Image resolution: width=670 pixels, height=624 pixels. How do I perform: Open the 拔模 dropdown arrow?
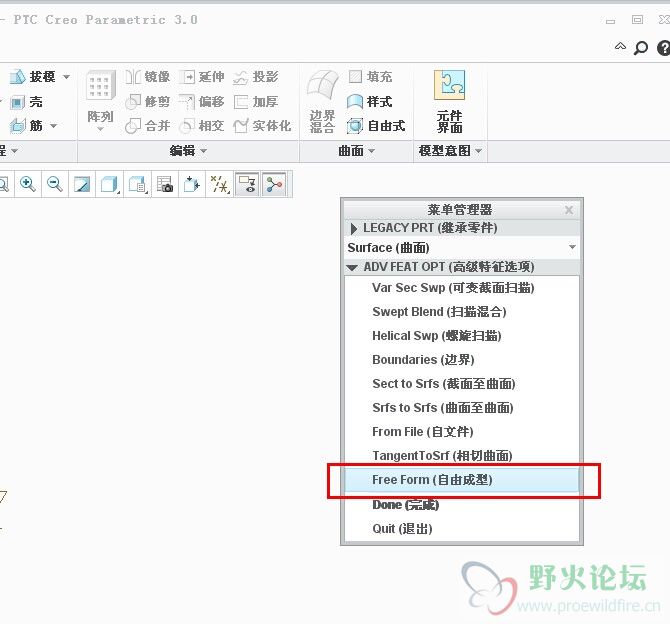66,77
